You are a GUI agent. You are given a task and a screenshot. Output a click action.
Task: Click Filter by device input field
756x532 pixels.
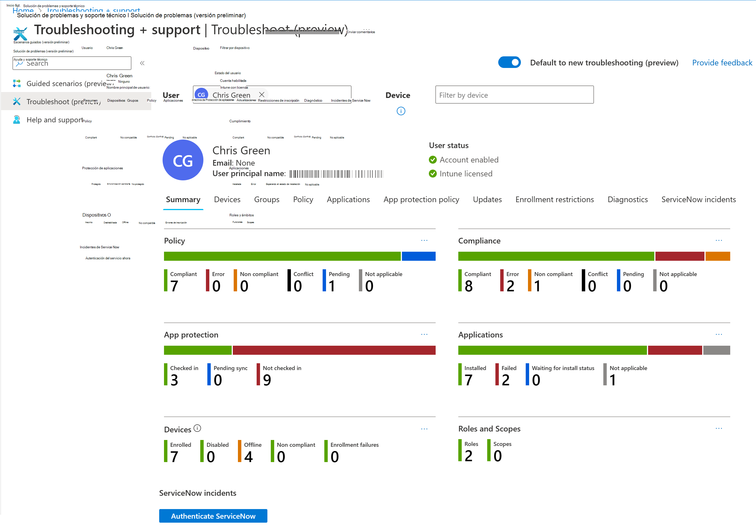(x=514, y=95)
